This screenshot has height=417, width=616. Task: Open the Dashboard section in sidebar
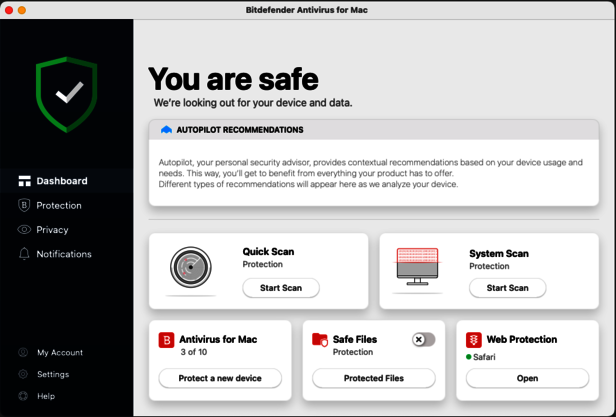pyautogui.click(x=61, y=181)
